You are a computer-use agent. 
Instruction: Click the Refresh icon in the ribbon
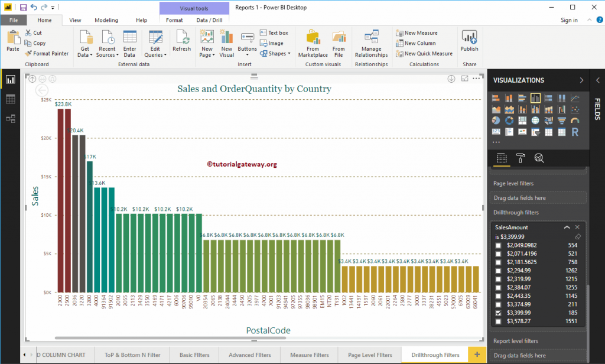click(181, 41)
